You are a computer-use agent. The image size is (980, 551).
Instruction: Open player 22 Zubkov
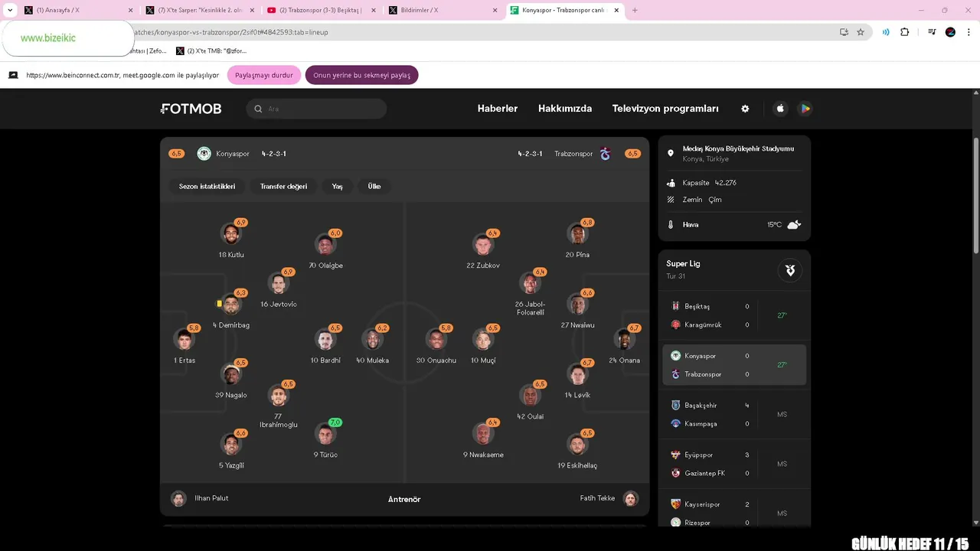(x=483, y=251)
